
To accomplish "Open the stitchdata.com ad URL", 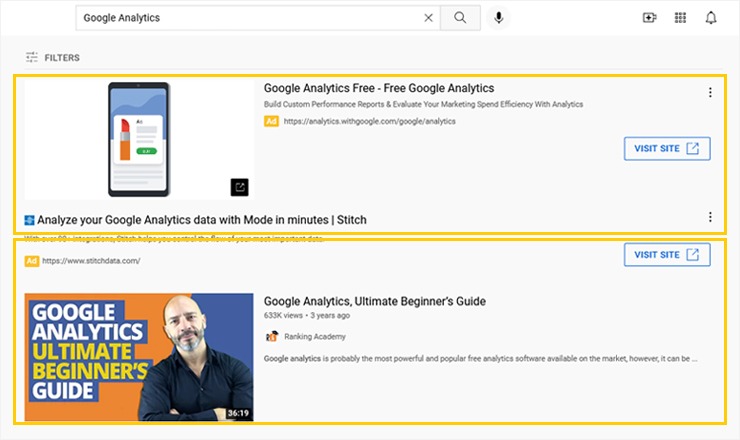I will coord(91,261).
